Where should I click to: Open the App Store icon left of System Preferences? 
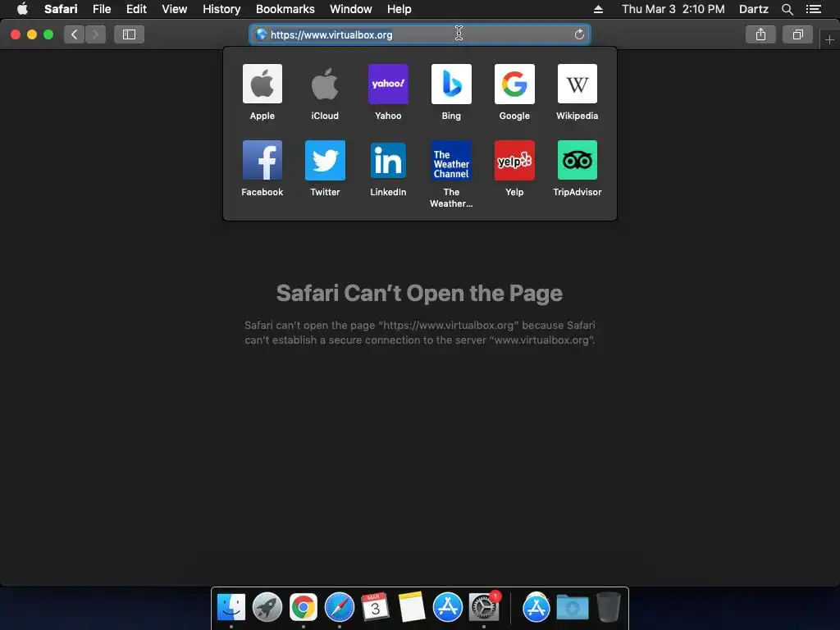point(447,608)
